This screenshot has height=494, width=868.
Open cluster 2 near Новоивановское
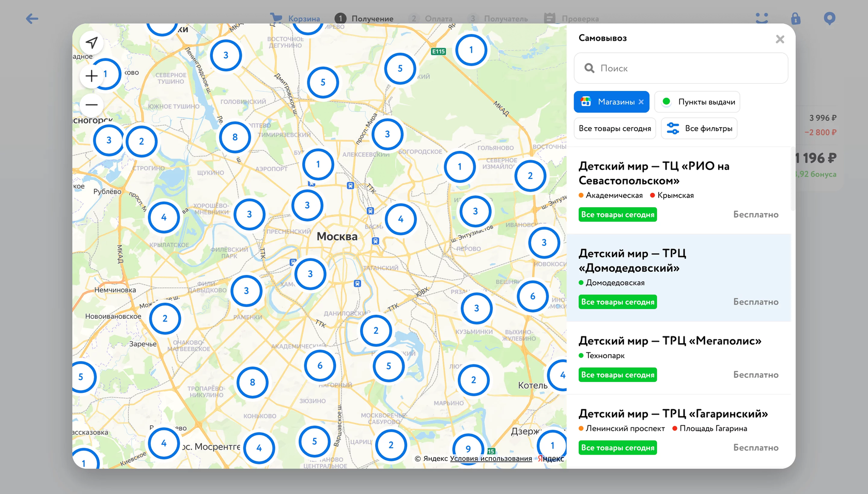point(165,319)
